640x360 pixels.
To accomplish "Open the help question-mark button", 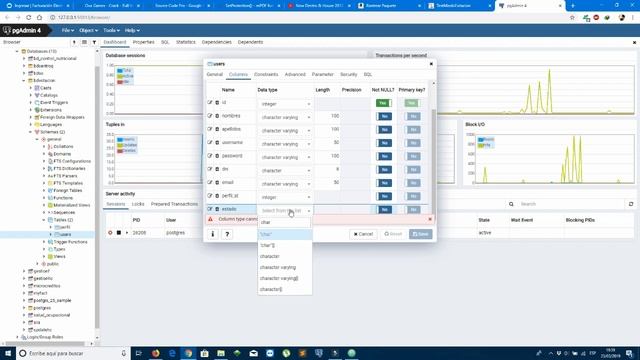I will point(227,234).
